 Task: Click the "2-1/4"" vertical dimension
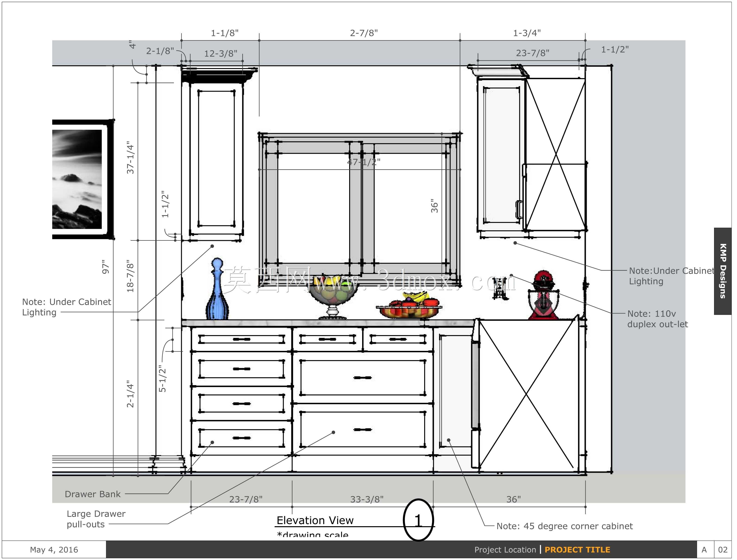[130, 394]
